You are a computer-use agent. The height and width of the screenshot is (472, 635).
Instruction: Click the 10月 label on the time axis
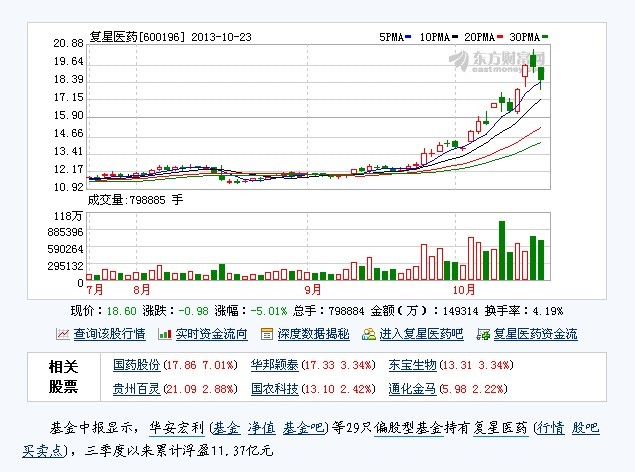click(464, 290)
